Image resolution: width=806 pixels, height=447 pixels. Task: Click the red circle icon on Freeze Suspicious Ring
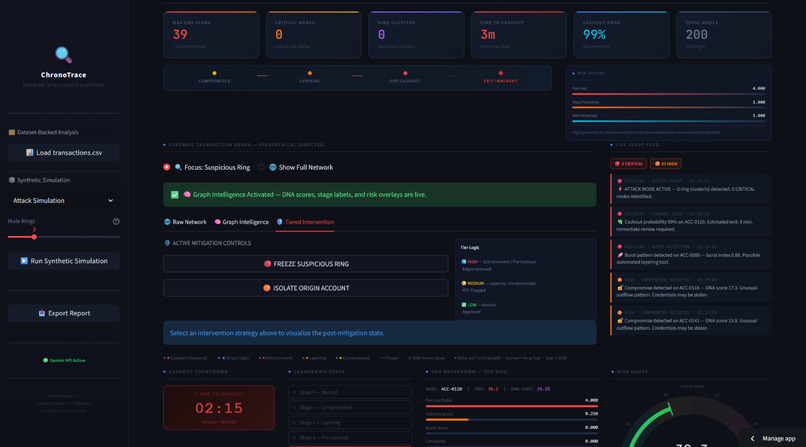point(267,264)
